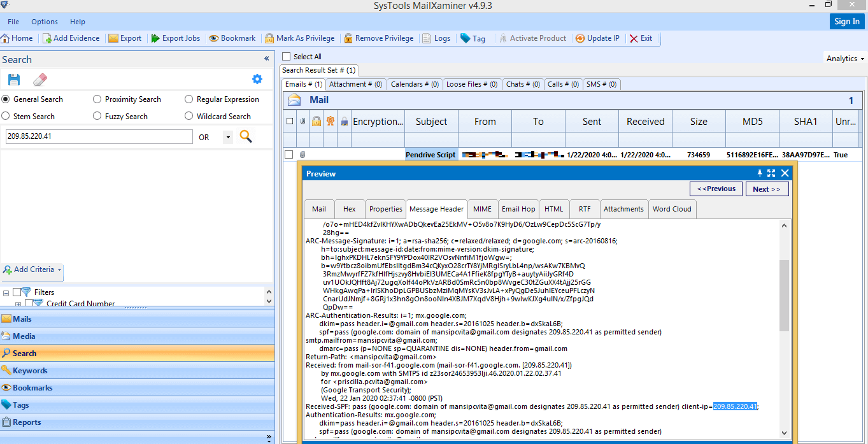Image resolution: width=868 pixels, height=444 pixels.
Task: Open the MIME preview tab
Action: [x=482, y=209]
